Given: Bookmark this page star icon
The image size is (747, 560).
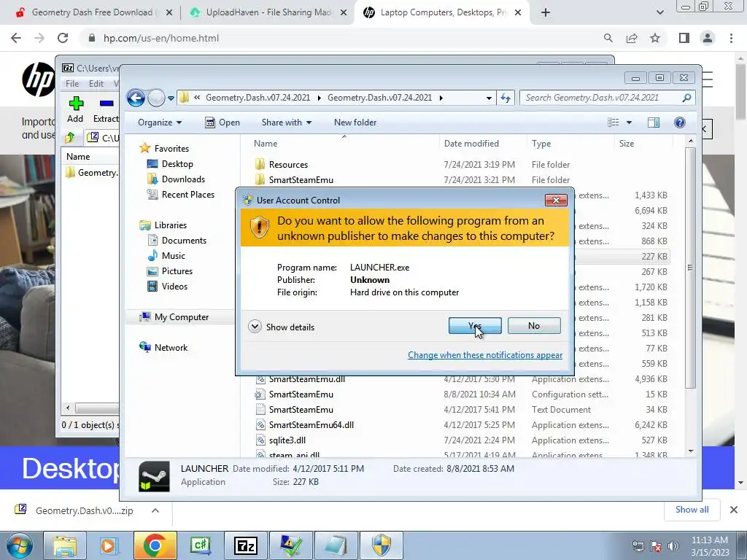Looking at the screenshot, I should coord(655,38).
